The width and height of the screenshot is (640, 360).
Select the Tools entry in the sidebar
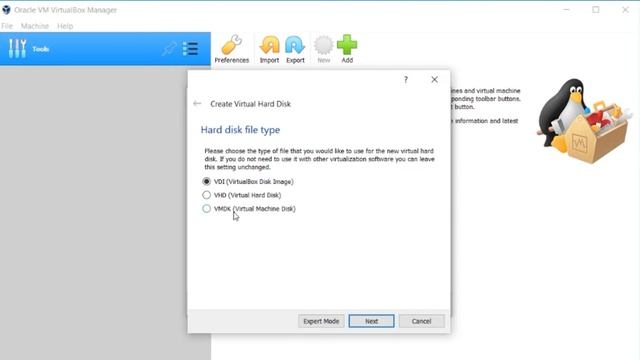pos(105,49)
